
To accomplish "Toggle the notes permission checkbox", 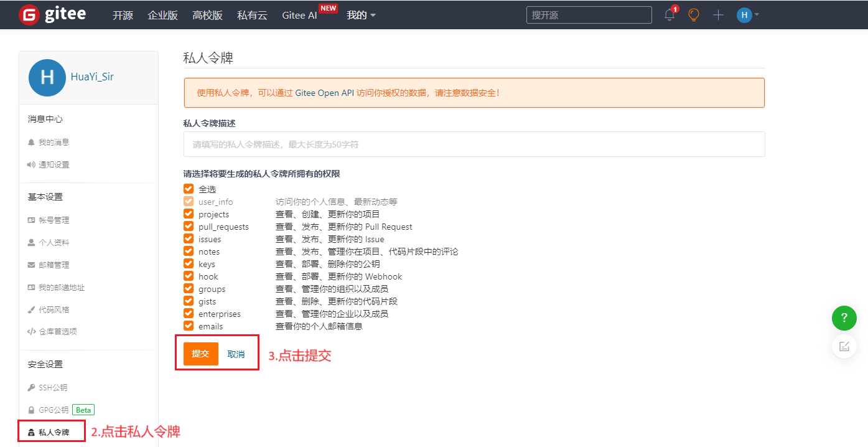I will tap(189, 251).
